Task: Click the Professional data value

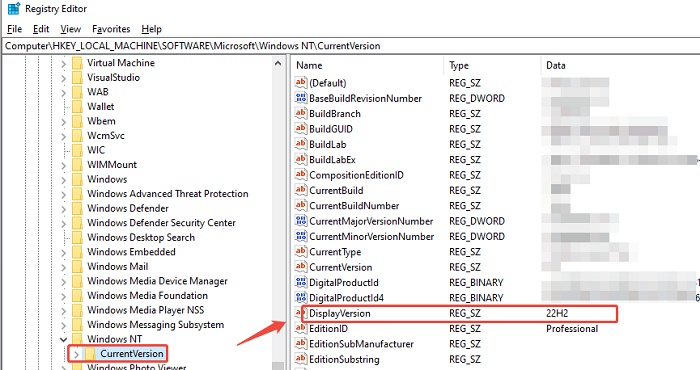Action: (572, 328)
